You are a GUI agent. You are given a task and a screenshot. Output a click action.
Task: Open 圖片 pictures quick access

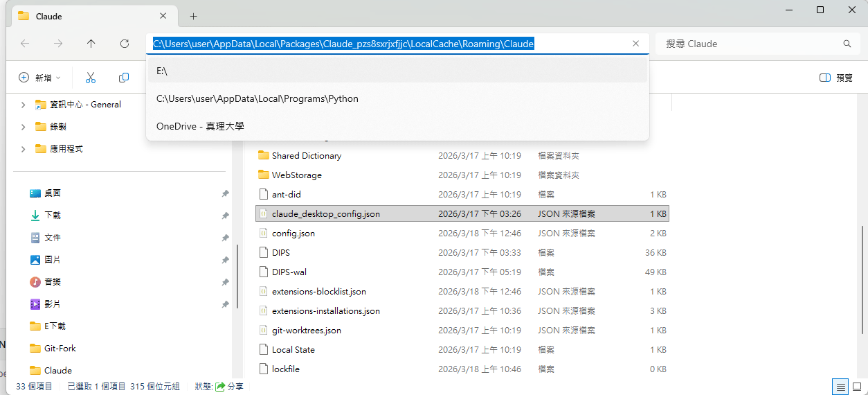tap(46, 260)
